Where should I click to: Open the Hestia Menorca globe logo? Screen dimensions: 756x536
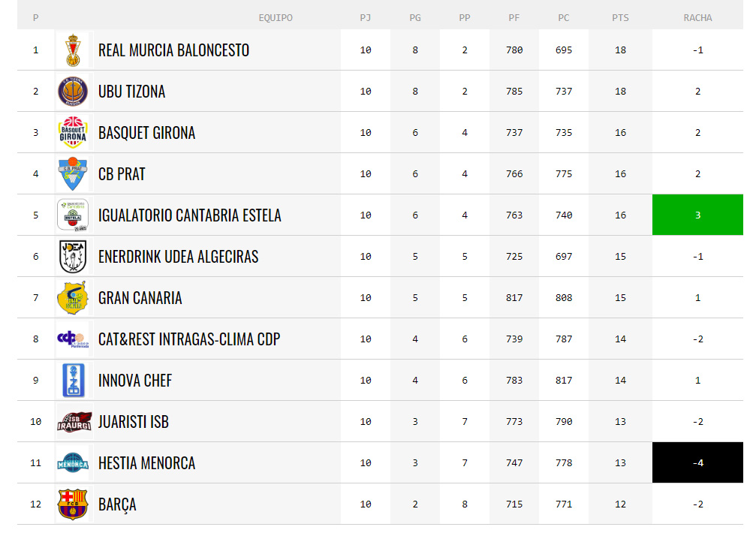(x=73, y=462)
